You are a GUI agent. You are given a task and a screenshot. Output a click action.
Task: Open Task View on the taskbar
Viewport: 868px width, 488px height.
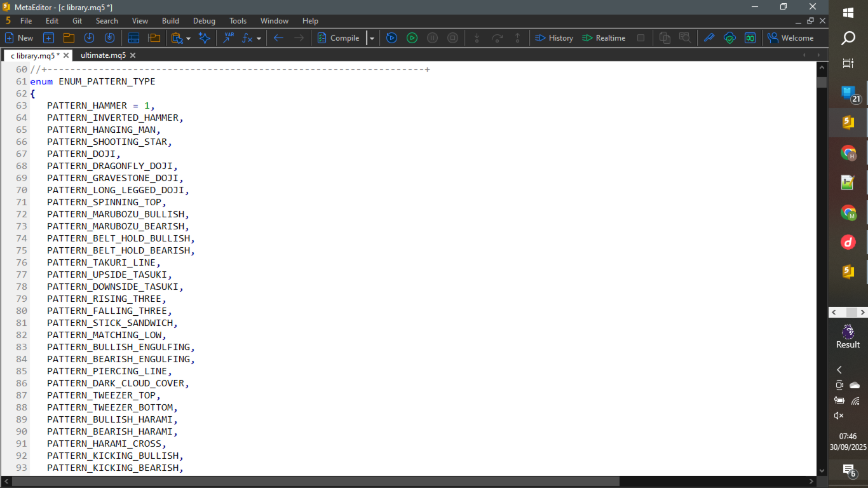pyautogui.click(x=848, y=64)
